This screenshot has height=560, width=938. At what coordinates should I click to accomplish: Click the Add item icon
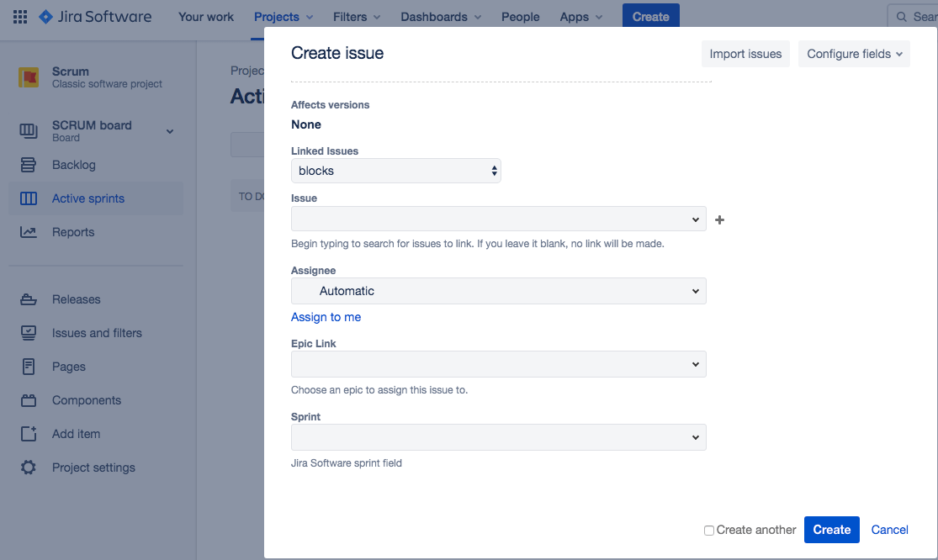coord(29,434)
